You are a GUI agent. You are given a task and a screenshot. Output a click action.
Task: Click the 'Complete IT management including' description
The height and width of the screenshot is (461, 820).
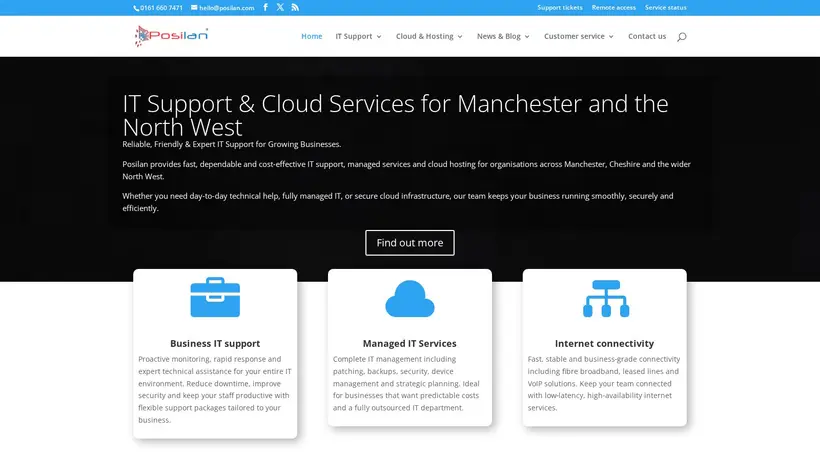coord(406,383)
